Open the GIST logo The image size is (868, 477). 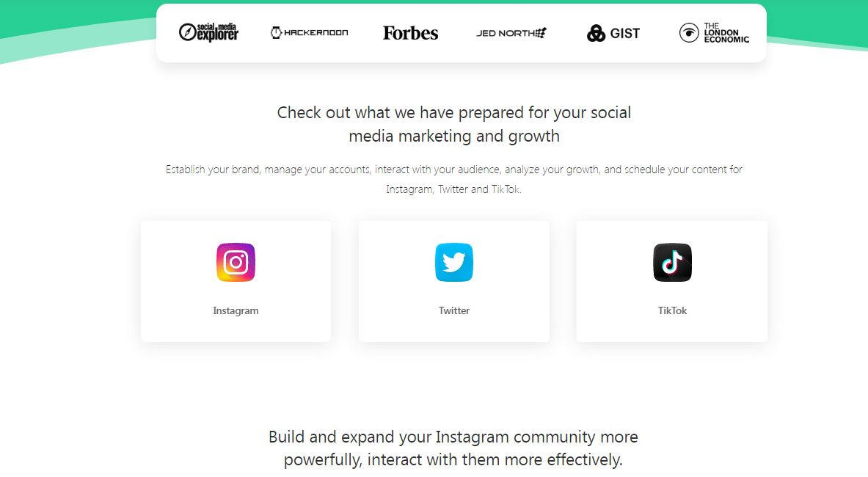(x=613, y=32)
